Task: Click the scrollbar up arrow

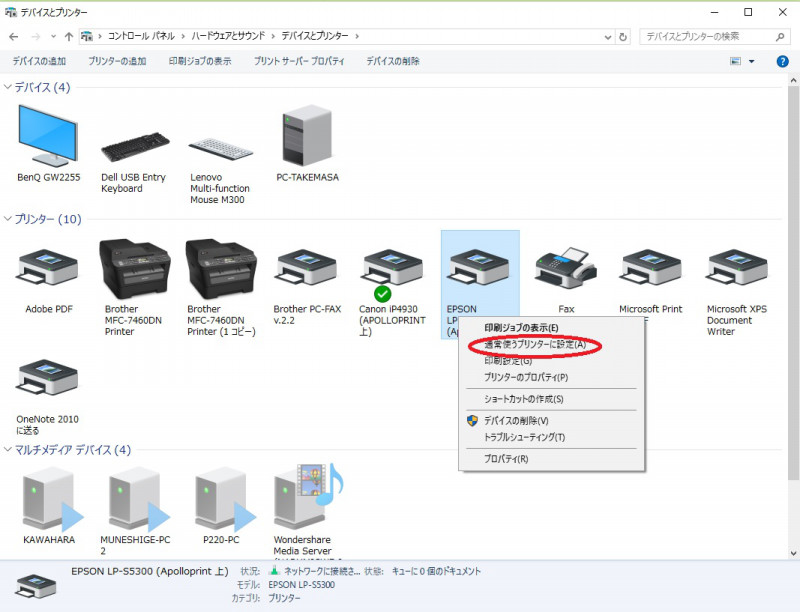Action: click(x=793, y=81)
